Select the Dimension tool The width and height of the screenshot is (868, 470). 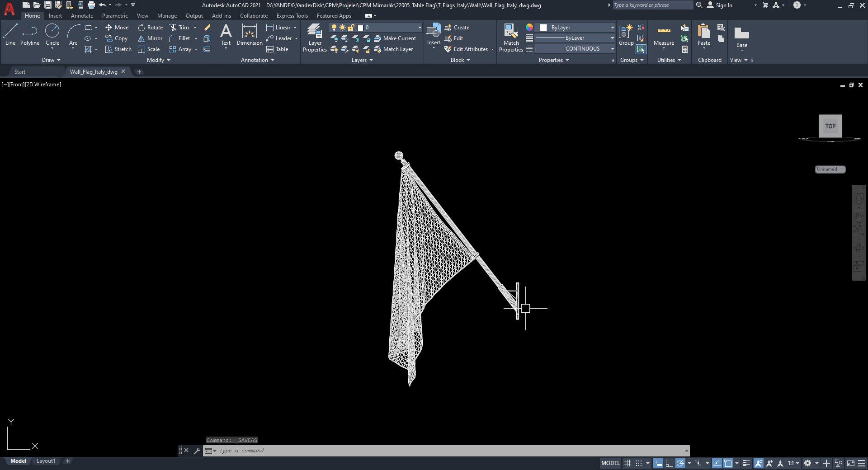[x=250, y=35]
